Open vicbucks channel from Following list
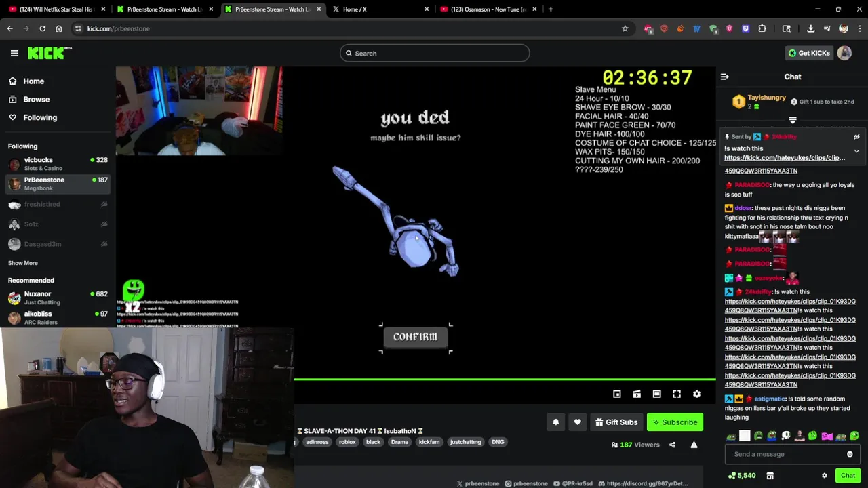Screen dimensions: 868x488 tap(58, 164)
